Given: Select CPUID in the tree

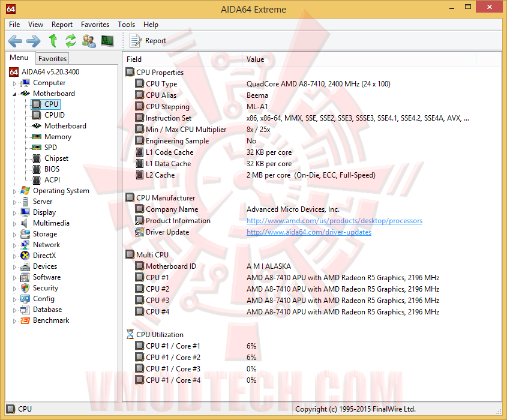Looking at the screenshot, I should point(55,115).
